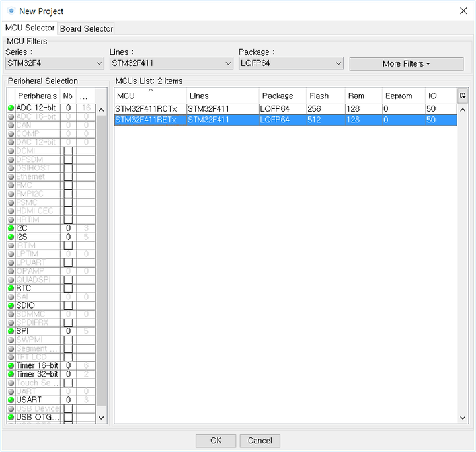
Task: Click the gray dot beside CAN
Action: coord(11,125)
